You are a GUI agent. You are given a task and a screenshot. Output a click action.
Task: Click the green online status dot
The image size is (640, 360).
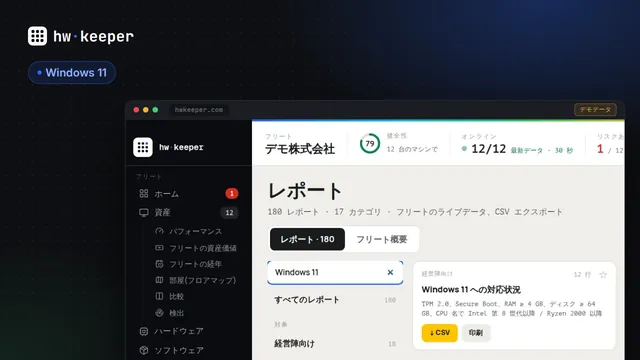tap(464, 149)
